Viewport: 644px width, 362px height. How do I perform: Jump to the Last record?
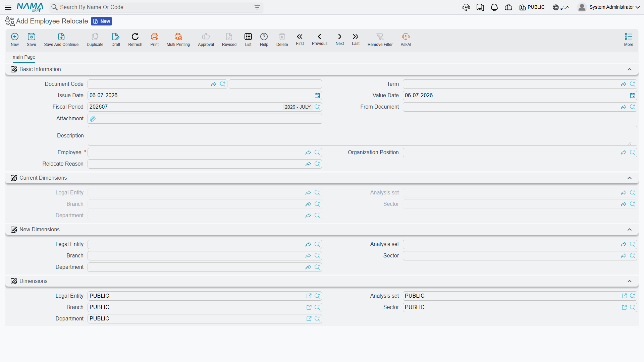pos(356,39)
